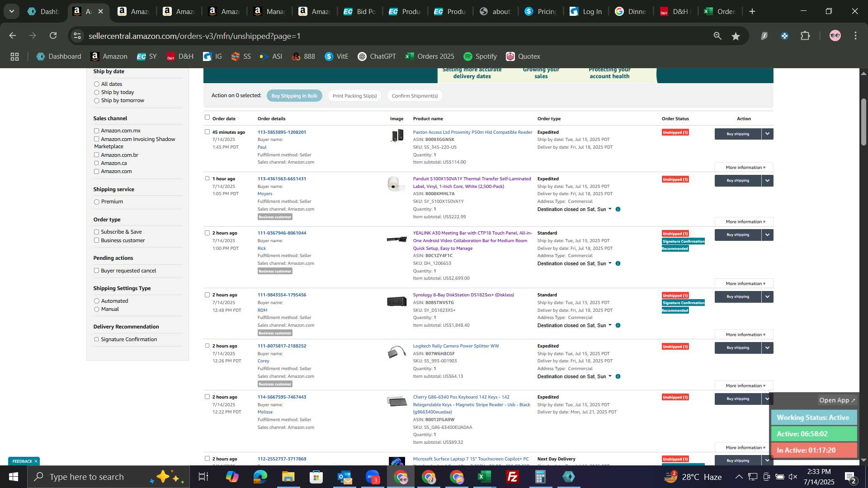Viewport: 868px width, 488px height.
Task: Click the info icon on YEALINK order destination closed
Action: pos(618,263)
